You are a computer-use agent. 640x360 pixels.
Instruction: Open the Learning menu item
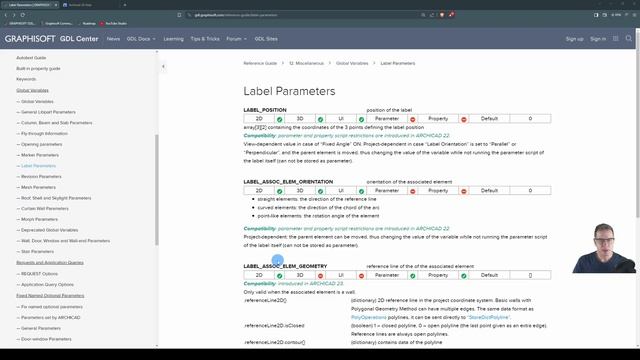coord(173,39)
